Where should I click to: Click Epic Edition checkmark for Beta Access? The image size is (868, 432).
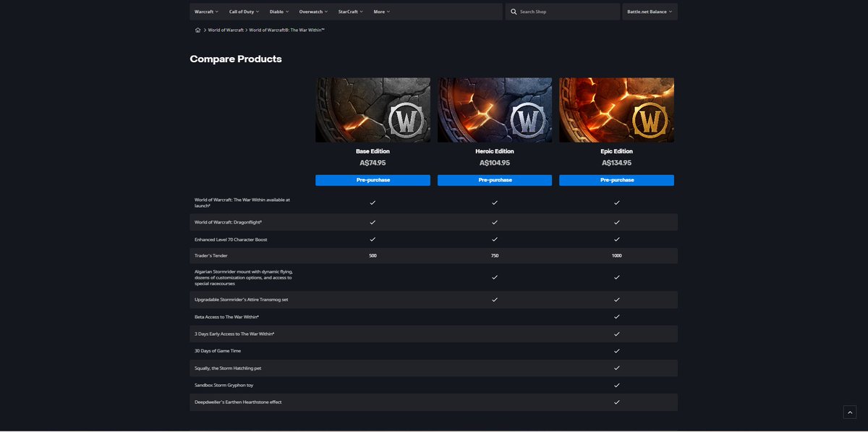pos(616,317)
